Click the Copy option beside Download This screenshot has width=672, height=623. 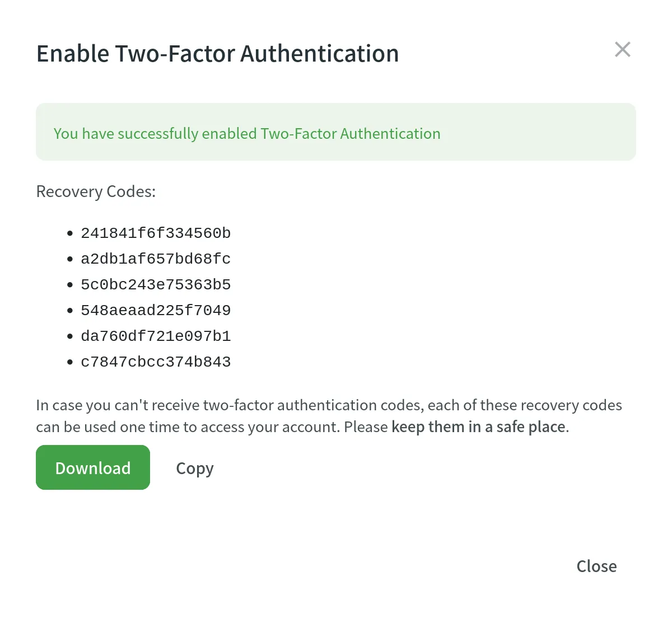pos(194,468)
